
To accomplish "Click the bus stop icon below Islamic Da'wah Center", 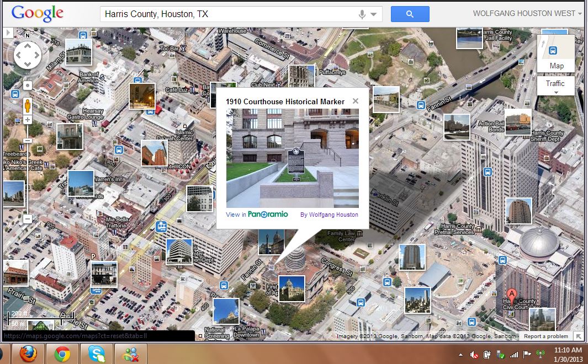I will point(119,150).
